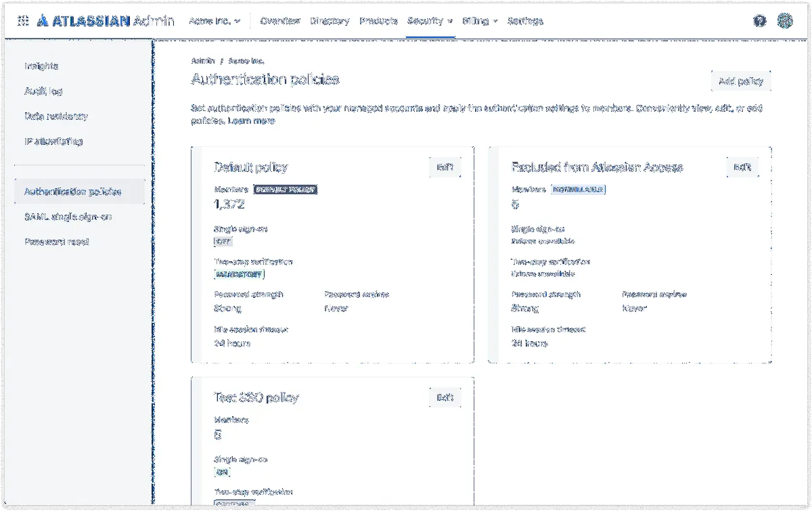Screen dimensions: 812x511
Task: Select Authentication policies in the sidebar
Action: pos(79,192)
